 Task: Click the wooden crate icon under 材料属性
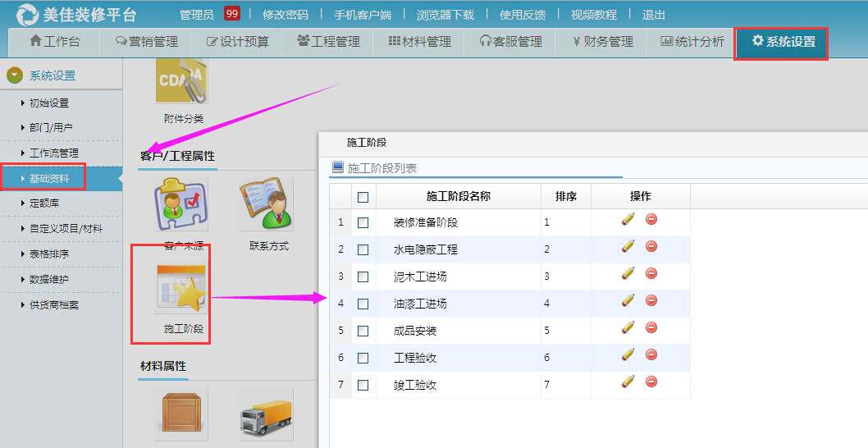[x=181, y=415]
